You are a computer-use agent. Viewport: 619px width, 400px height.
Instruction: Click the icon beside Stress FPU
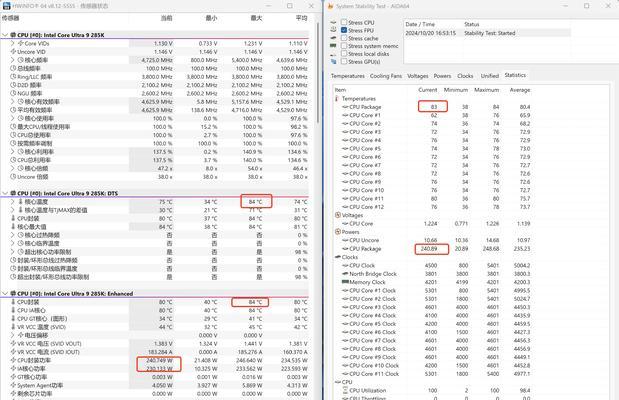pos(334,30)
